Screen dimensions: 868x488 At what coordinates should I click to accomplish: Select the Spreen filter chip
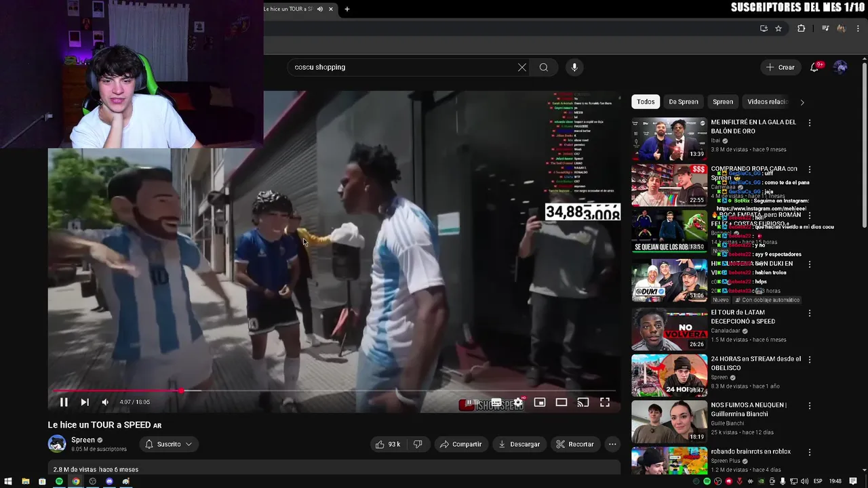pos(723,102)
